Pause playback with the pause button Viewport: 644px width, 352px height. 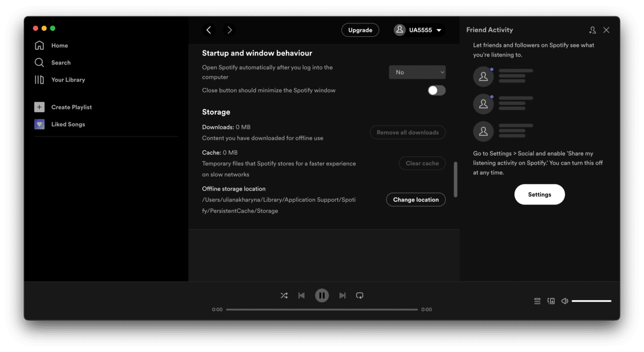[322, 295]
